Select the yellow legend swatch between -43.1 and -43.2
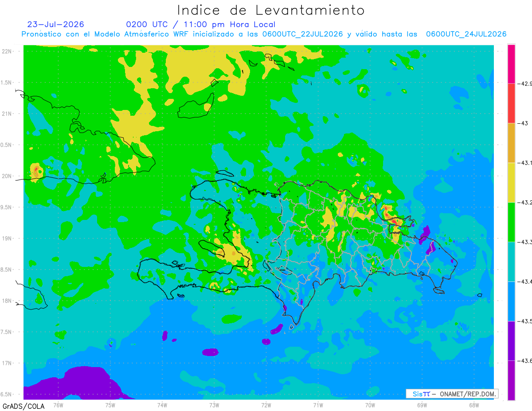Screen dimensions: 532x411 tap(511, 182)
